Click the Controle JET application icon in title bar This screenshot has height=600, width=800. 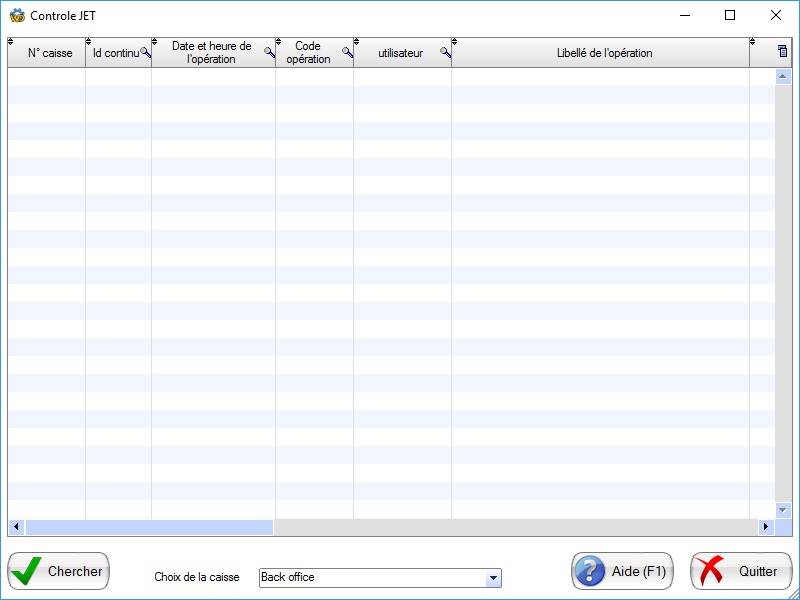click(x=17, y=15)
